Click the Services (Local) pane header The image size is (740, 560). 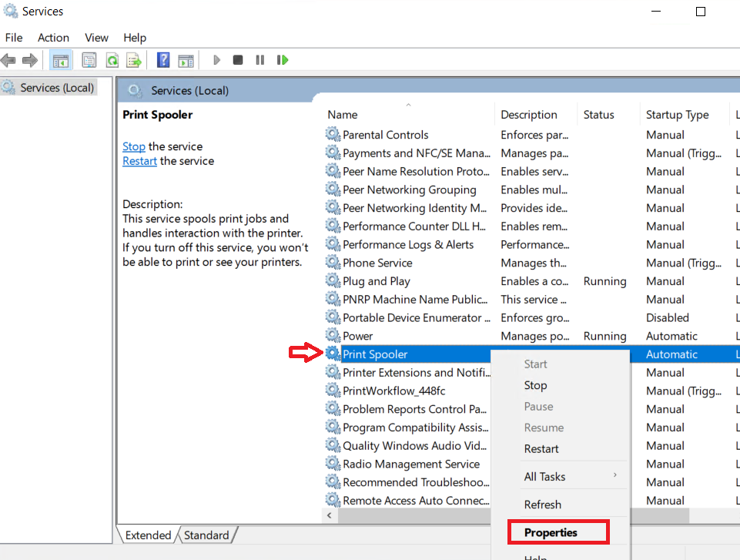[189, 91]
